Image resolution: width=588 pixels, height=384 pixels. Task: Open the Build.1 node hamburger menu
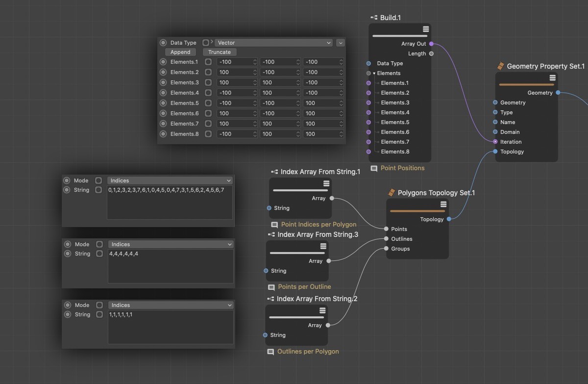[x=426, y=29]
